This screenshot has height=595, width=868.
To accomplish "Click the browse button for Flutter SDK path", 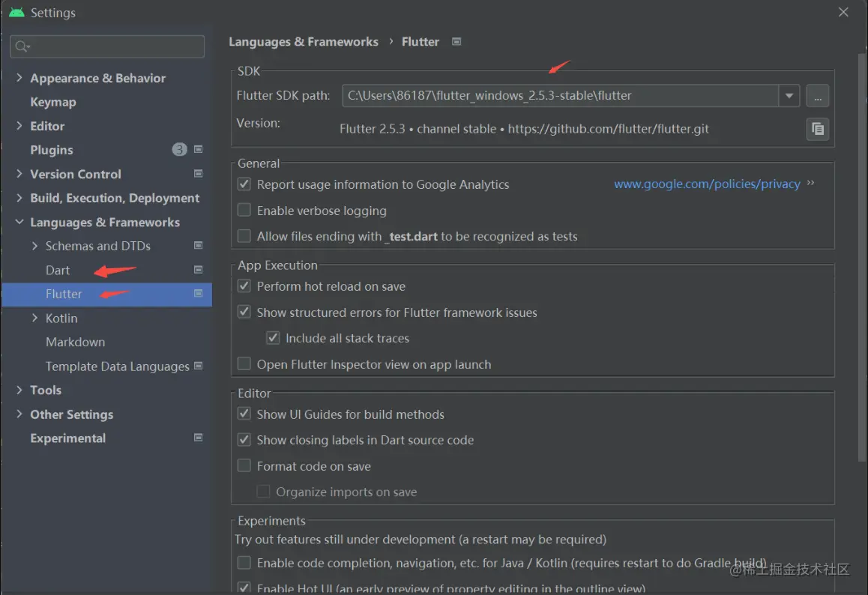I will 817,96.
